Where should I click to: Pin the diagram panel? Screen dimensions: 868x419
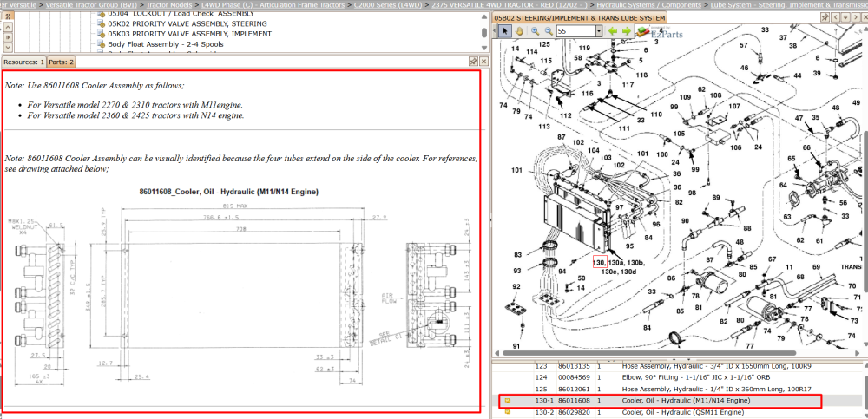(x=825, y=17)
